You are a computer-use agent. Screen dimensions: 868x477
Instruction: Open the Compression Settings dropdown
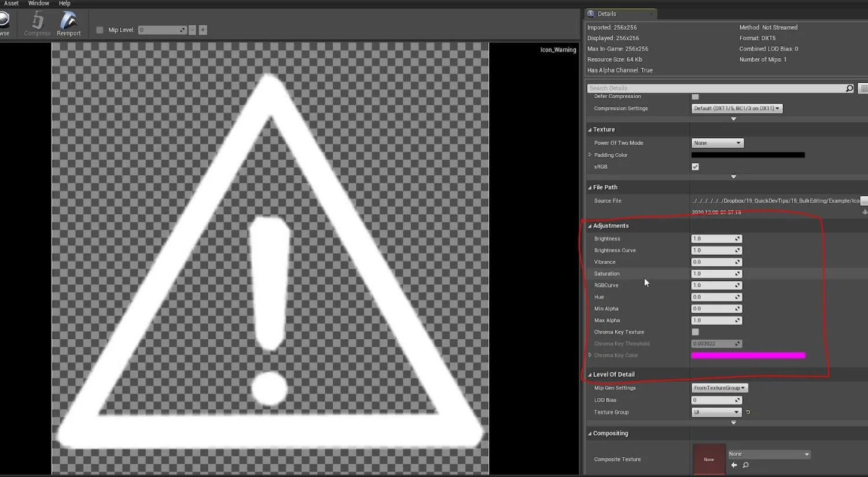(736, 108)
